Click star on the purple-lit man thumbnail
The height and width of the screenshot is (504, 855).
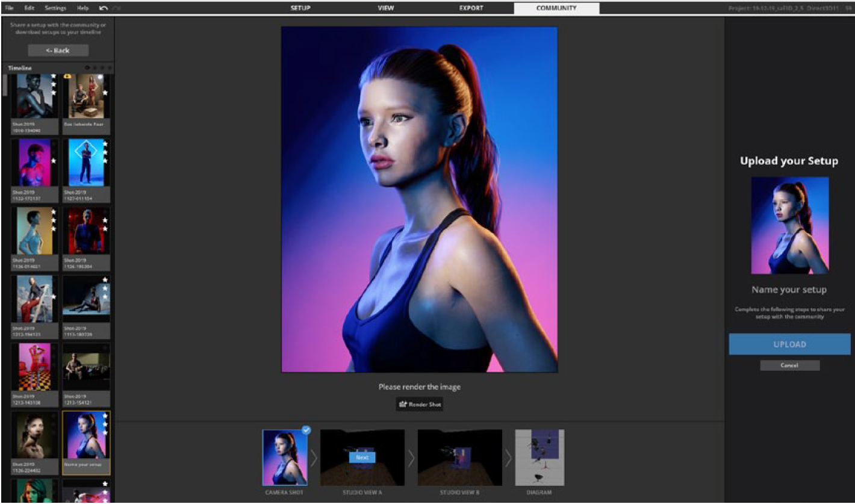pyautogui.click(x=54, y=161)
